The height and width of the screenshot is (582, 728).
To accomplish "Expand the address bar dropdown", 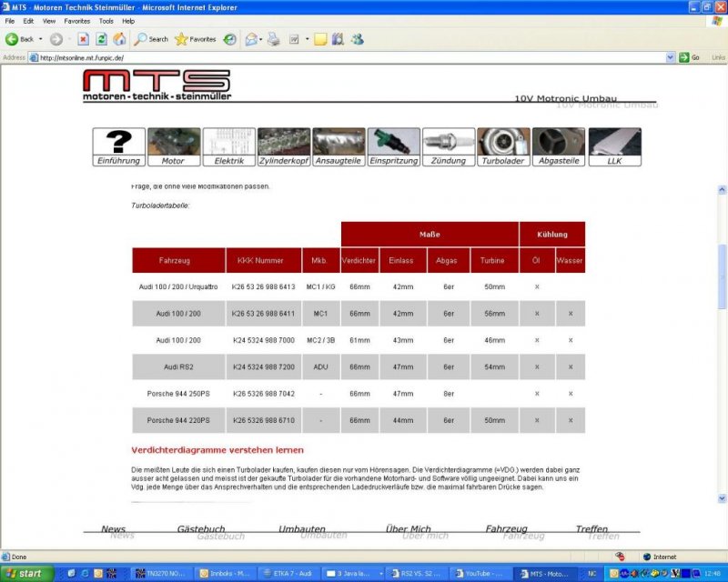I will (671, 57).
